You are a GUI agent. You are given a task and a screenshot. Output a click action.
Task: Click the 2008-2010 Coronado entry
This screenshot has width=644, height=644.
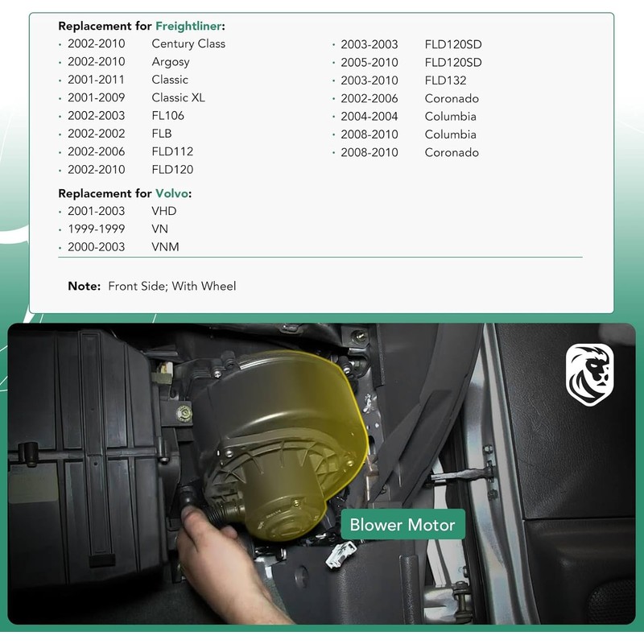point(410,152)
